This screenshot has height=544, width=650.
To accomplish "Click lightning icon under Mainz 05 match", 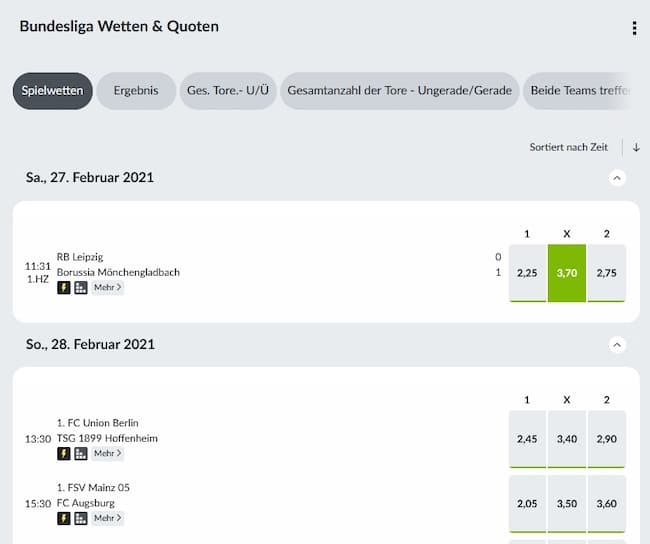I will click(x=63, y=518).
